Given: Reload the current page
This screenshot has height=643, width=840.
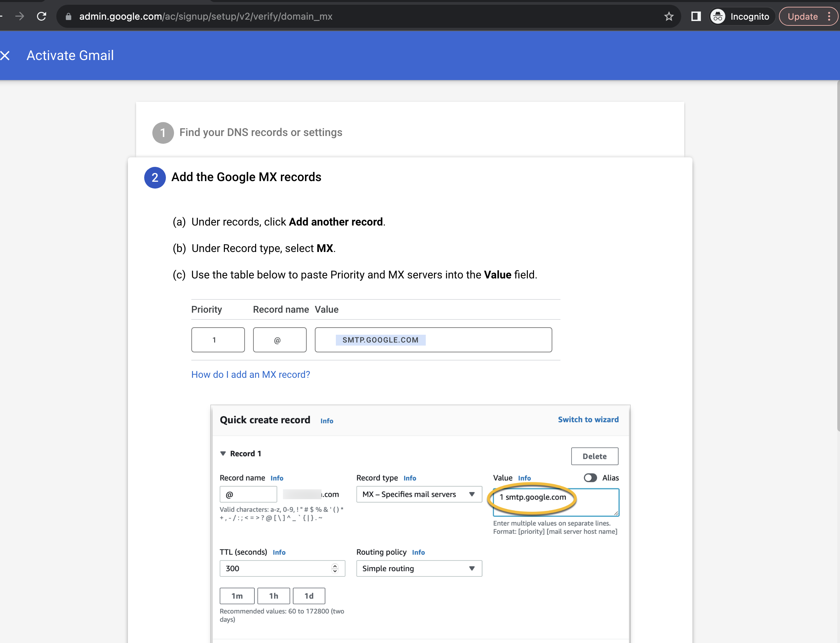Looking at the screenshot, I should [42, 16].
